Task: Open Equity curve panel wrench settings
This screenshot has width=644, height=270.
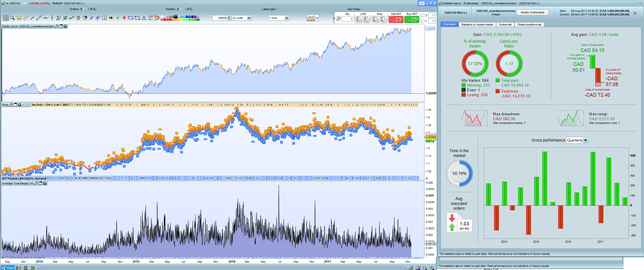Action: [57, 26]
